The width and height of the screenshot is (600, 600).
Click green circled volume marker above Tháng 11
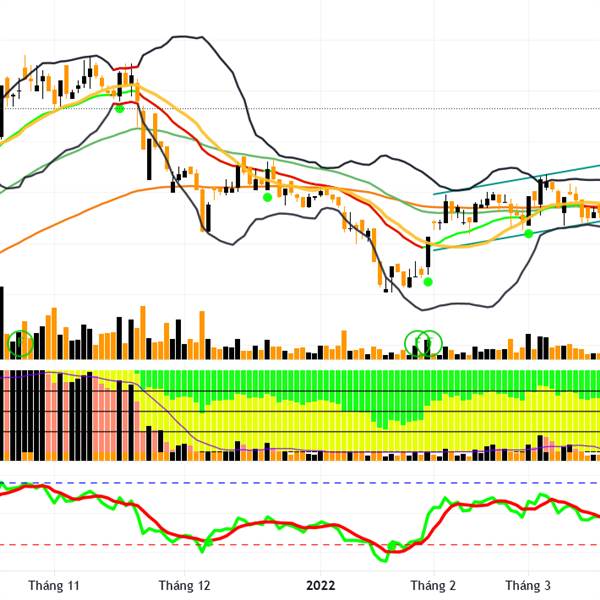(21, 344)
